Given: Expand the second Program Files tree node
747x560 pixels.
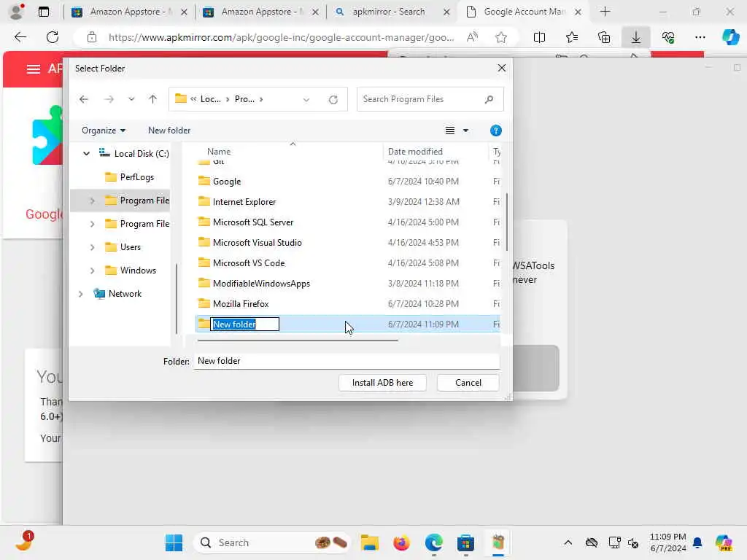Looking at the screenshot, I should click(x=93, y=224).
